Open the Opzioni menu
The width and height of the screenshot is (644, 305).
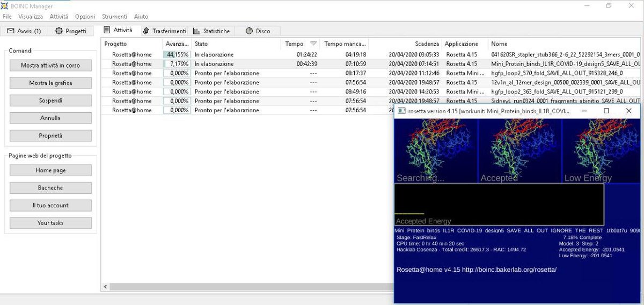click(85, 17)
